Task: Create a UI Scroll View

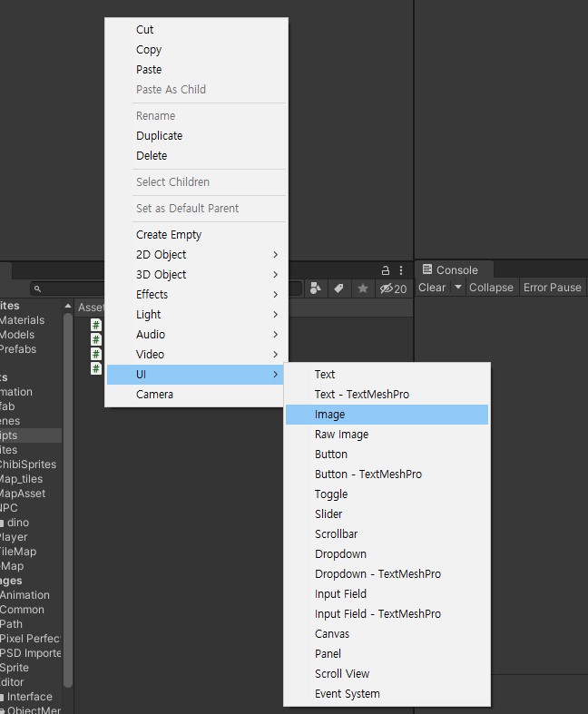Action: click(x=387, y=674)
